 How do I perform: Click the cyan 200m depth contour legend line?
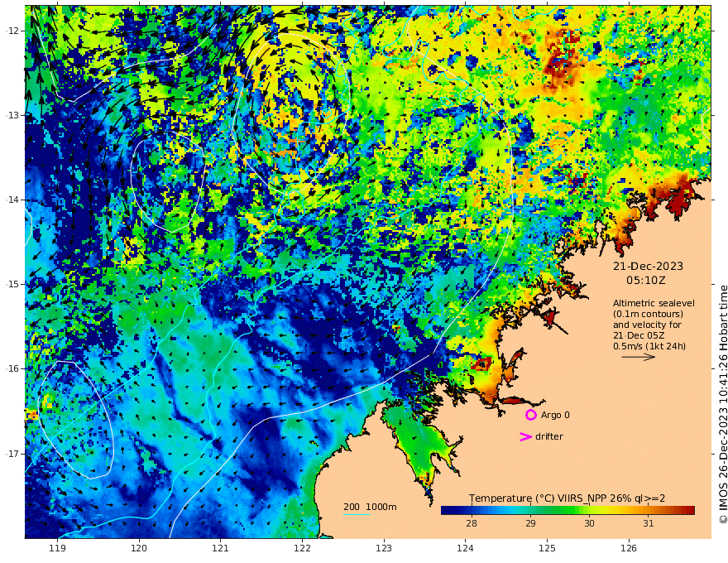(356, 514)
